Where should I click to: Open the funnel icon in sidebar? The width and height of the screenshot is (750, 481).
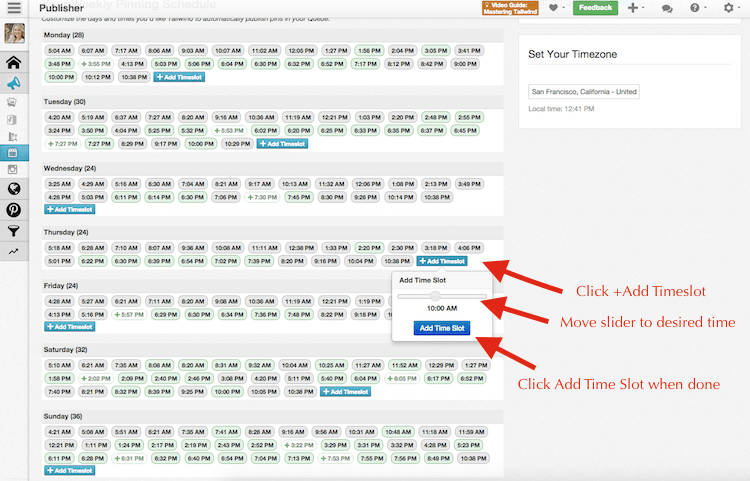[x=14, y=231]
